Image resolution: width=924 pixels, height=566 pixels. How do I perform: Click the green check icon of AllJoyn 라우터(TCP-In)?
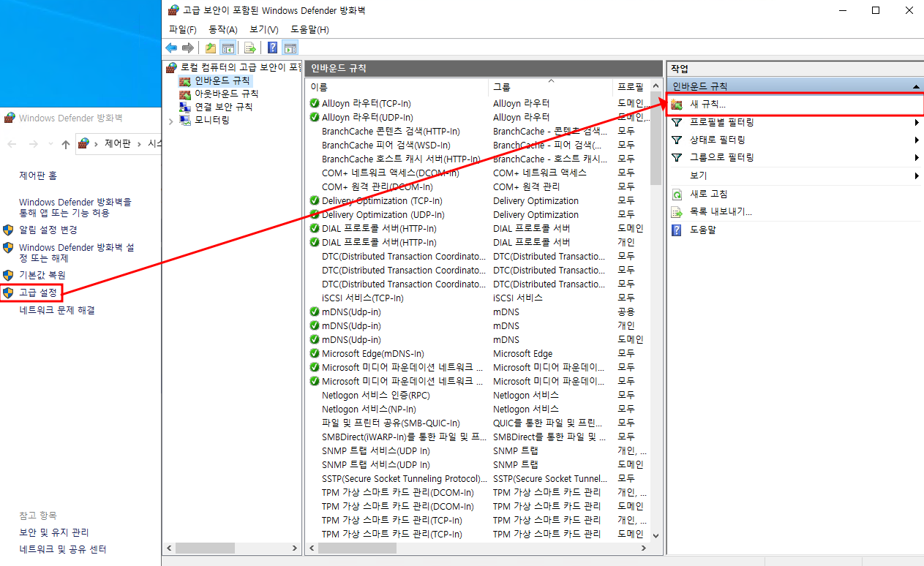coord(315,103)
